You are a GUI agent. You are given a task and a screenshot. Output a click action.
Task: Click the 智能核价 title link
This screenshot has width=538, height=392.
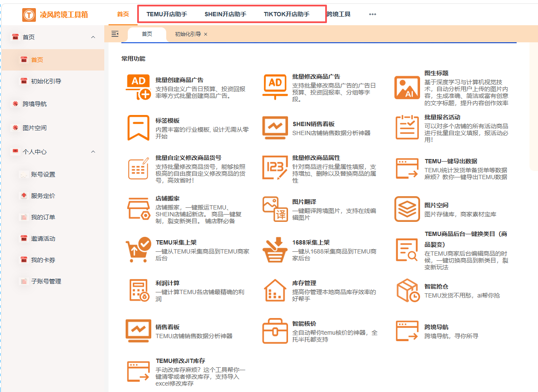click(304, 324)
